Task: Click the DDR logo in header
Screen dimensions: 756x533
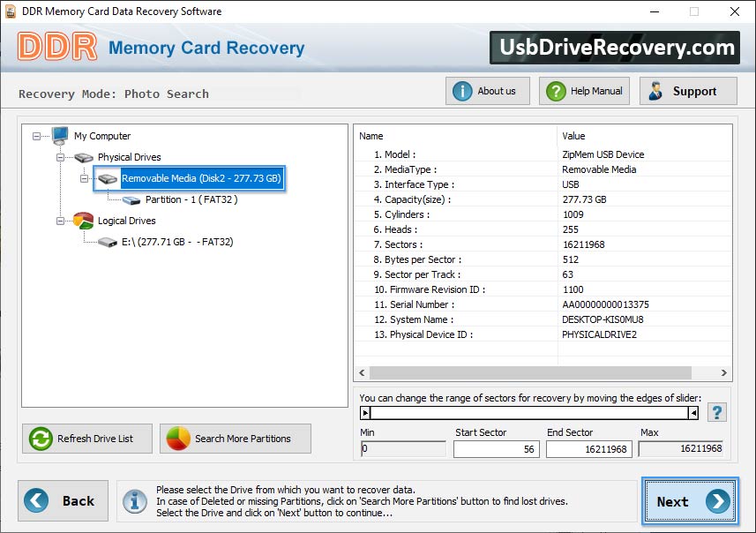Action: [57, 47]
